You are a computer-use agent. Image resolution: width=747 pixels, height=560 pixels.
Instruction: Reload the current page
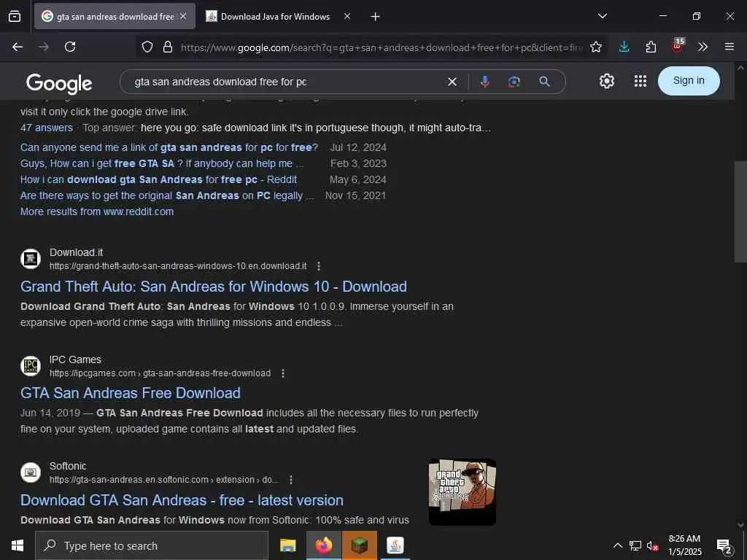(x=70, y=47)
